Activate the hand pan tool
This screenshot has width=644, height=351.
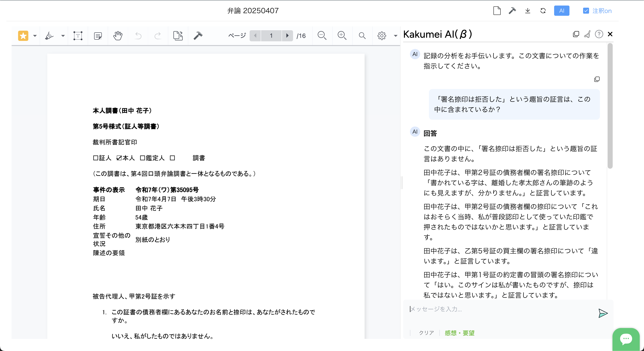[x=118, y=36]
